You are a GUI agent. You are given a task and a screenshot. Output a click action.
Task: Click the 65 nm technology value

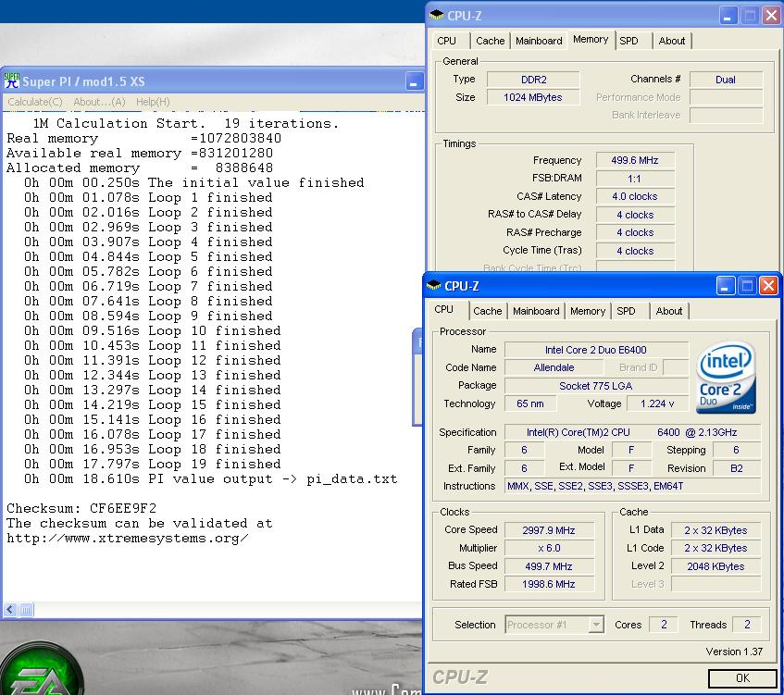coord(530,403)
